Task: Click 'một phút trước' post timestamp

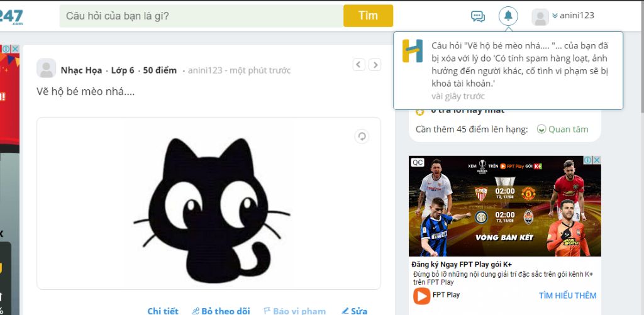Action: (x=260, y=70)
